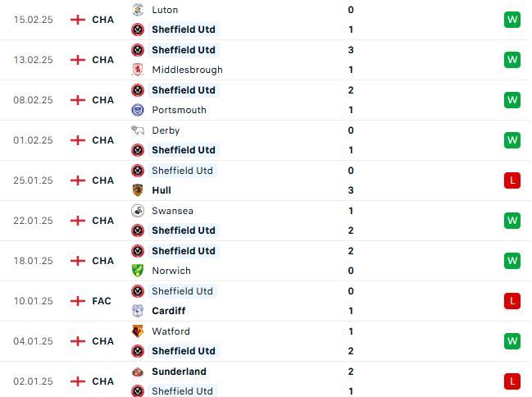Open the 22.01.25 match row by its date

pos(34,221)
